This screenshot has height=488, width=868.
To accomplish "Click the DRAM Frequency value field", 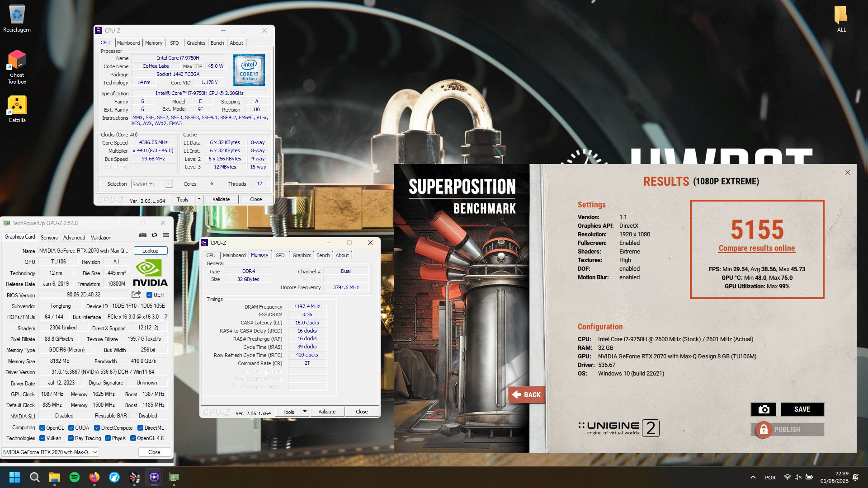I will click(x=307, y=306).
